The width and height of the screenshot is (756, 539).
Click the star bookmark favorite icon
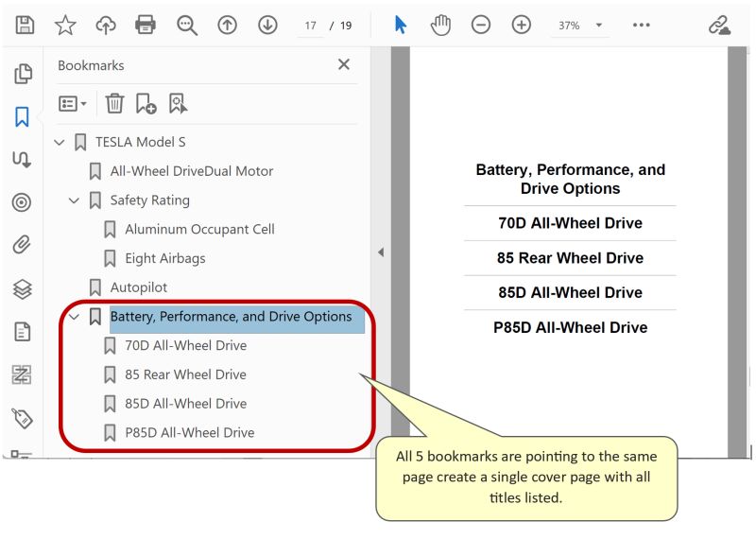(x=65, y=25)
